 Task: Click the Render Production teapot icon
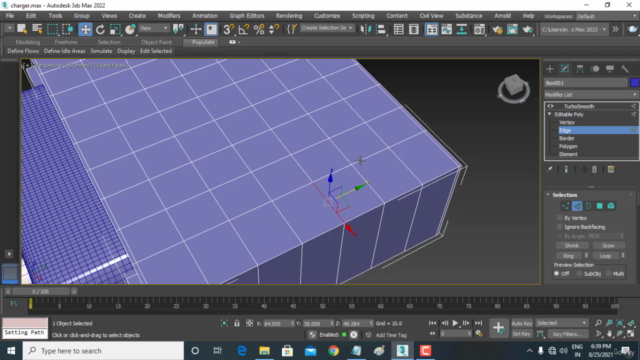(527, 29)
